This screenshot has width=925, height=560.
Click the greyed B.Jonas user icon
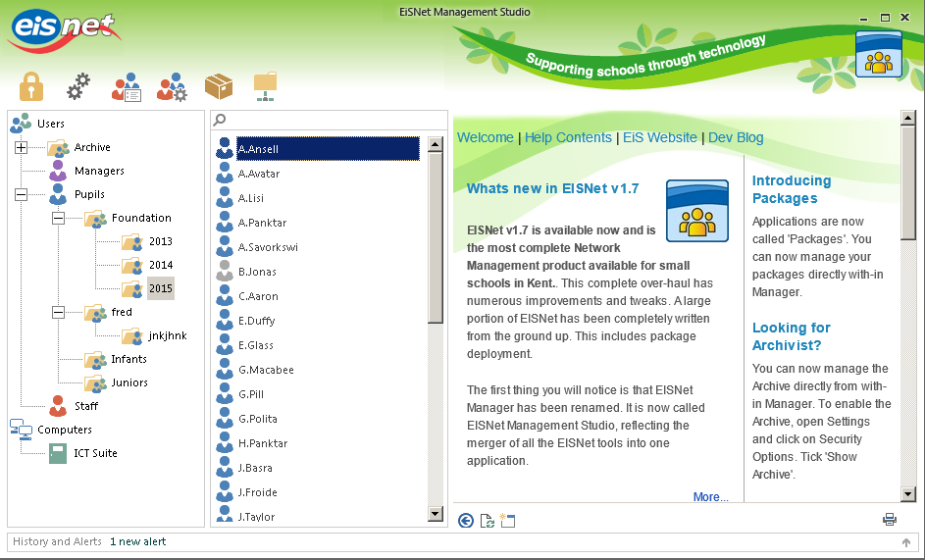[225, 271]
